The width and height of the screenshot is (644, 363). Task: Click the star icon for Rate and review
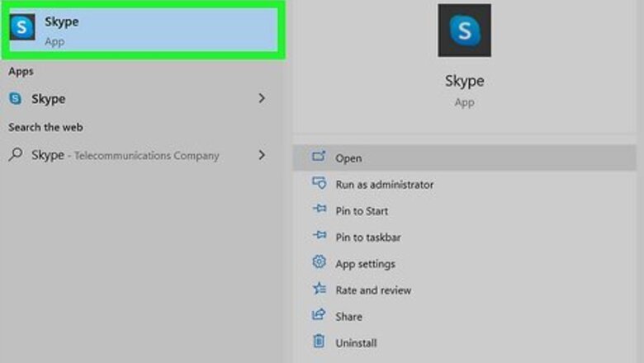point(319,290)
